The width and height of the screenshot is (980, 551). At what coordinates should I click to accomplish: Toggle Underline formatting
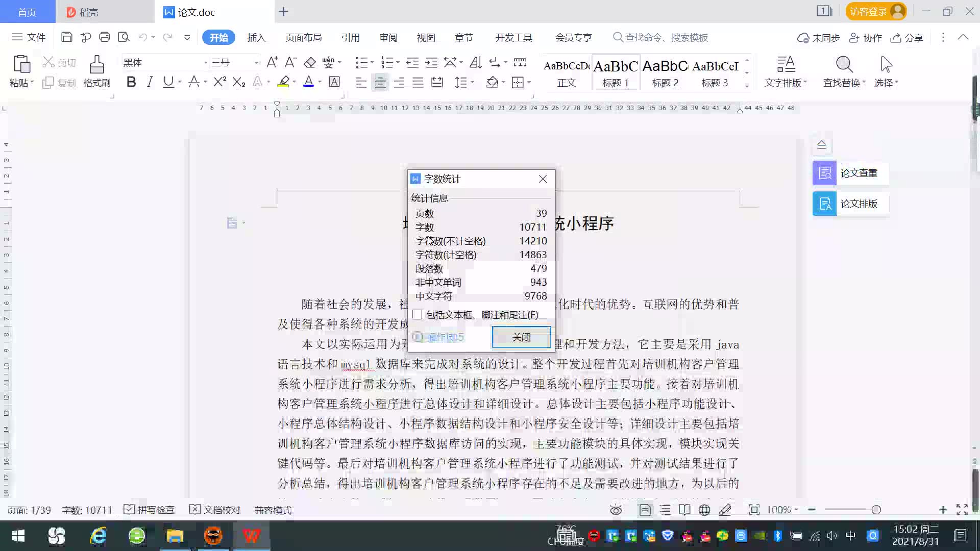[168, 82]
